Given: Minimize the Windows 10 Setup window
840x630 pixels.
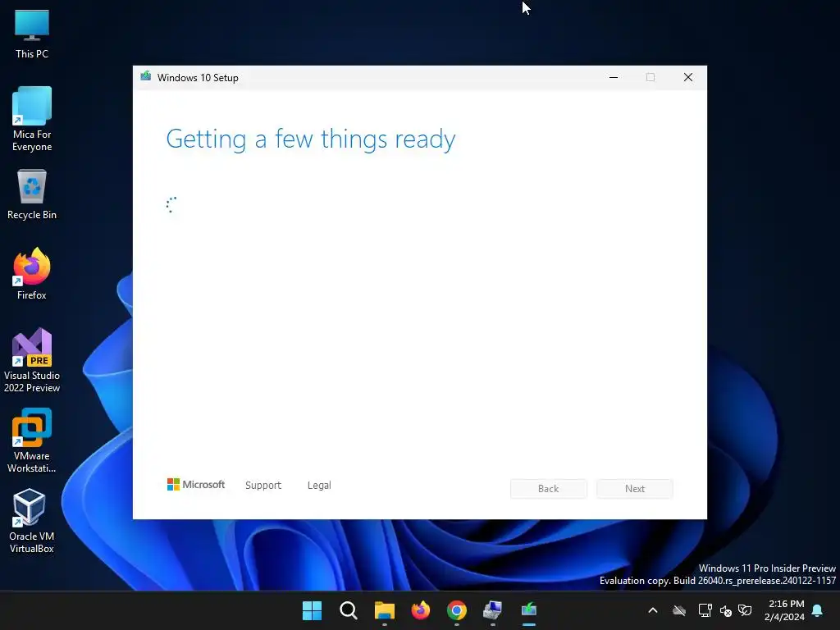Looking at the screenshot, I should click(x=614, y=78).
